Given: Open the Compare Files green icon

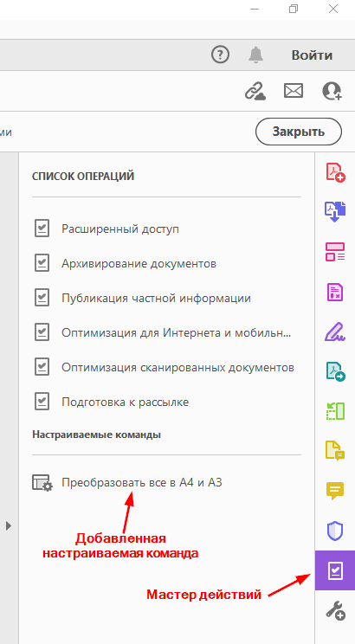Looking at the screenshot, I should click(335, 411).
